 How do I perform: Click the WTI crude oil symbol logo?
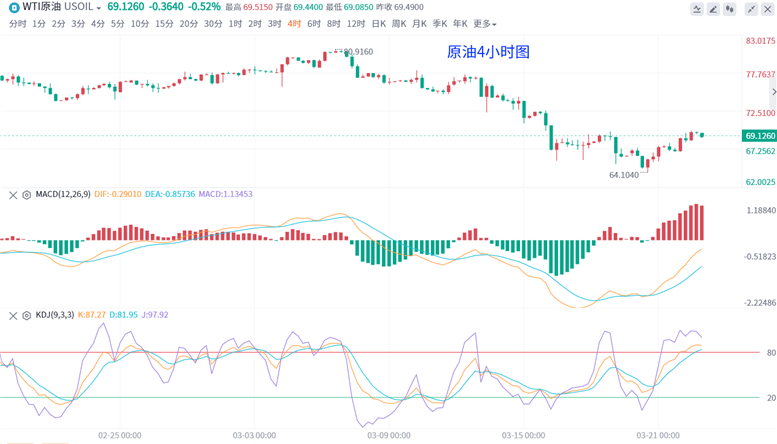pos(13,7)
